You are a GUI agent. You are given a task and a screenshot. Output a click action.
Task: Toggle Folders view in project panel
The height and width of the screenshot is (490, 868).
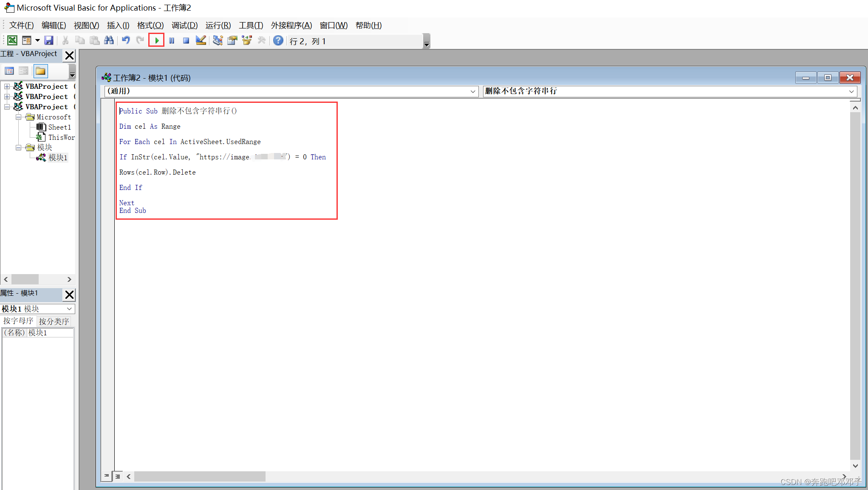pos(40,71)
